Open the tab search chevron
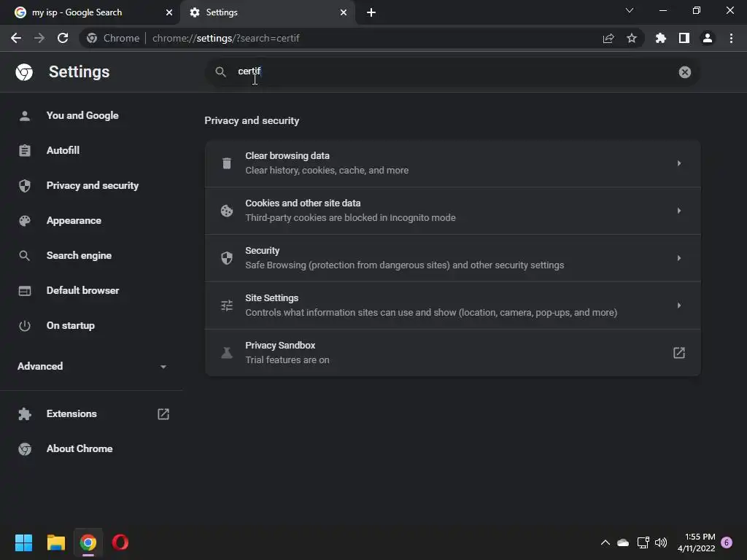Image resolution: width=747 pixels, height=560 pixels. coord(630,10)
